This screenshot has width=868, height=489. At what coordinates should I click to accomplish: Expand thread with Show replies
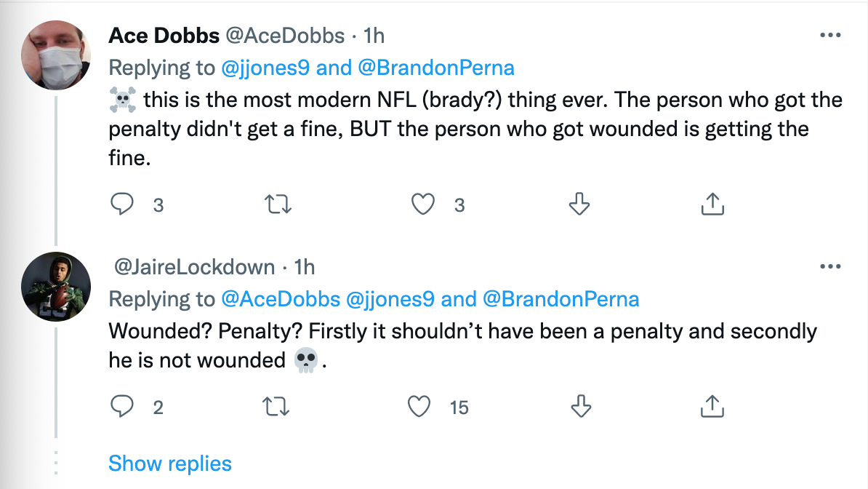(170, 464)
